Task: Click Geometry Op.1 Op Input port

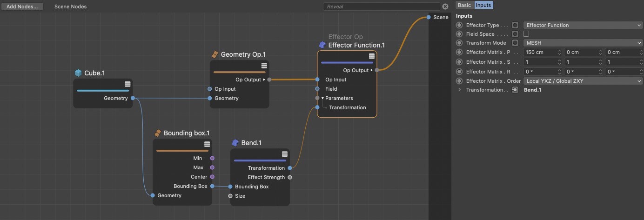Action: [x=210, y=89]
